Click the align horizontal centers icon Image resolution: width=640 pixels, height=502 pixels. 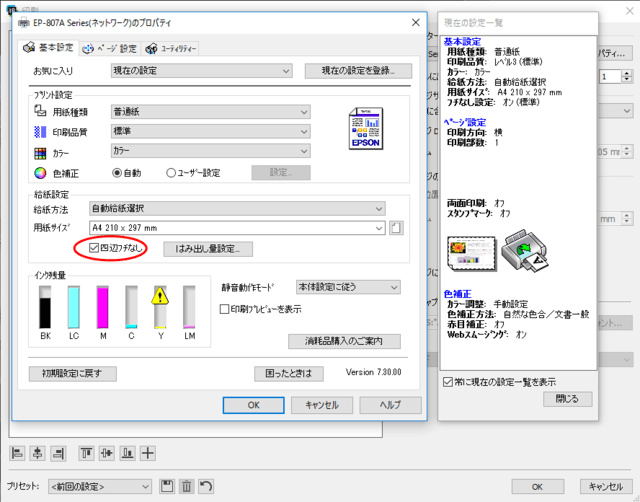coord(36,453)
